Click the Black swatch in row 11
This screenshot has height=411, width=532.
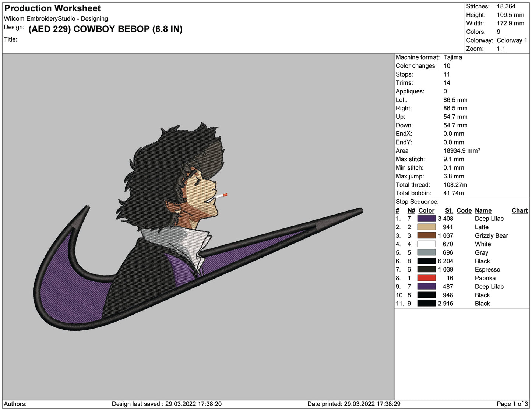click(426, 303)
